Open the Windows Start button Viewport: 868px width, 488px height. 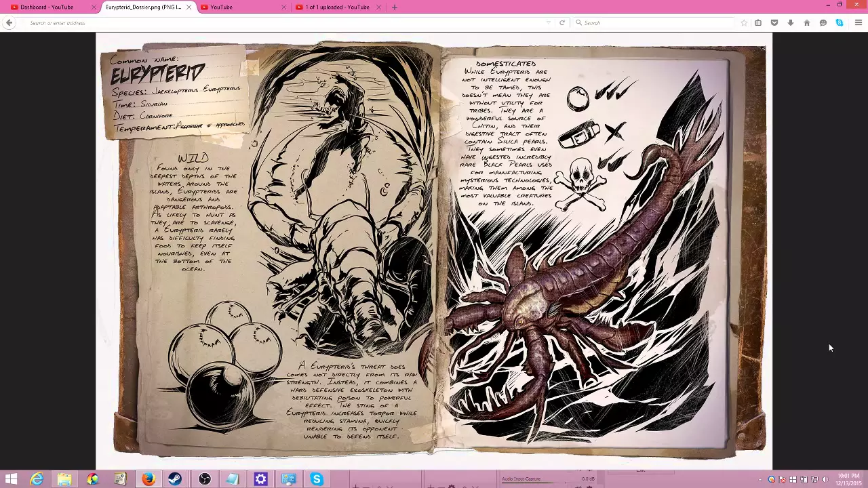pos(12,479)
